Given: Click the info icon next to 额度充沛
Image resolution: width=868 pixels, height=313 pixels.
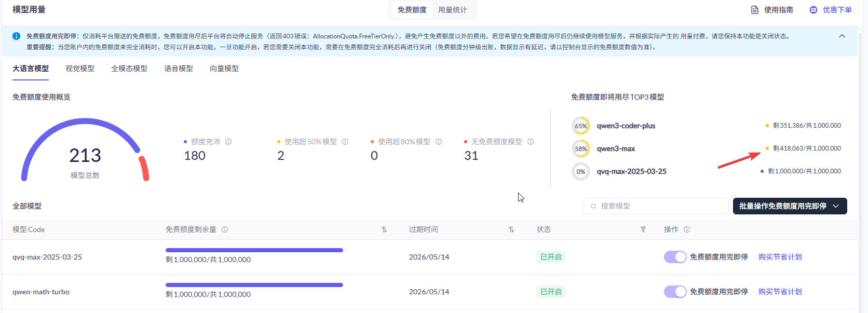Looking at the screenshot, I should pos(228,142).
